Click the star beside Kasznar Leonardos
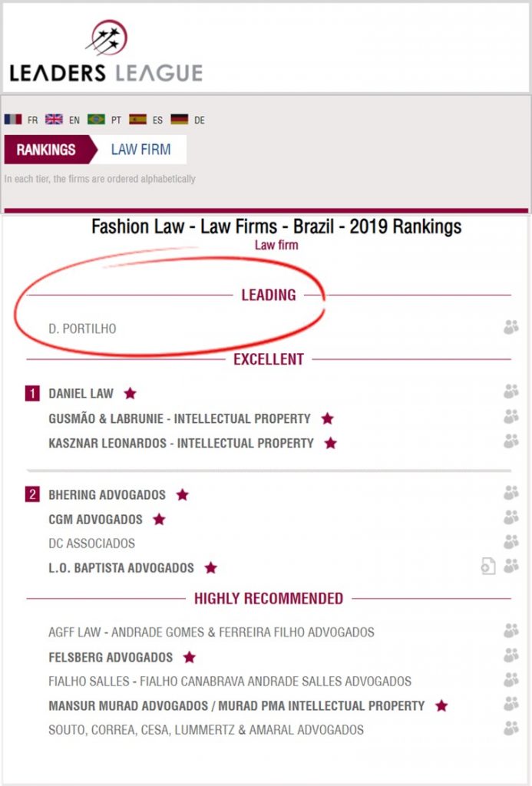The image size is (532, 786). pos(330,443)
